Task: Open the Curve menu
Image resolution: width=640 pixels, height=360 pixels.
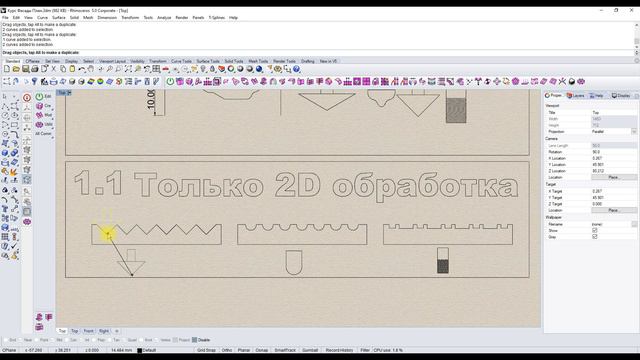Action: 42,18
